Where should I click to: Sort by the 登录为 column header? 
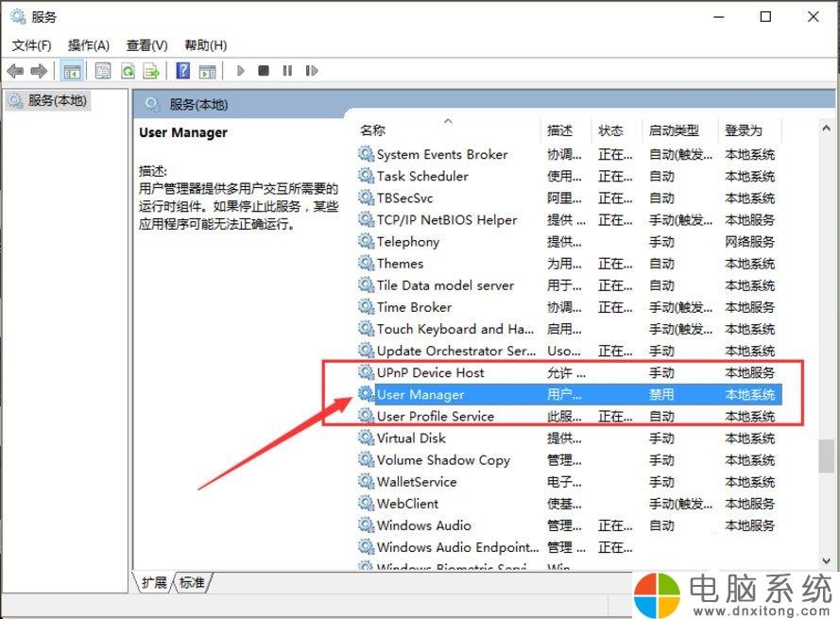(750, 130)
